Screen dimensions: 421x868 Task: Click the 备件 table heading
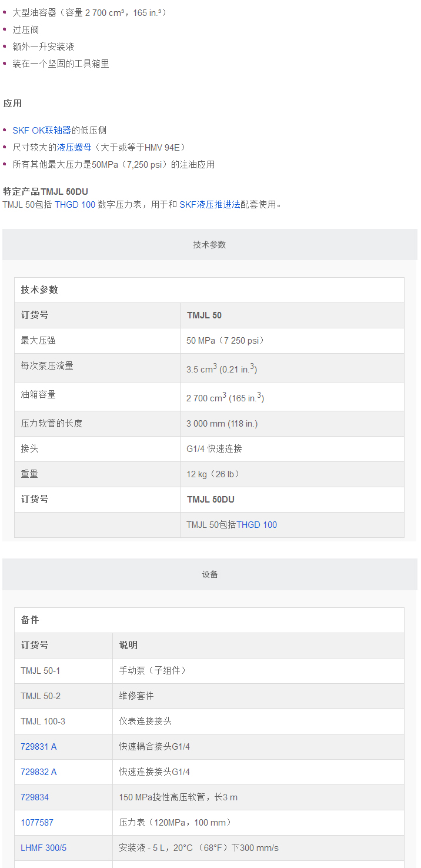pyautogui.click(x=30, y=620)
